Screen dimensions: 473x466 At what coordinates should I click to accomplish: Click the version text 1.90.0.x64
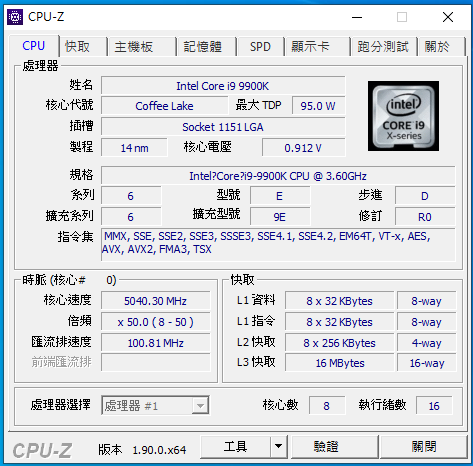click(159, 450)
